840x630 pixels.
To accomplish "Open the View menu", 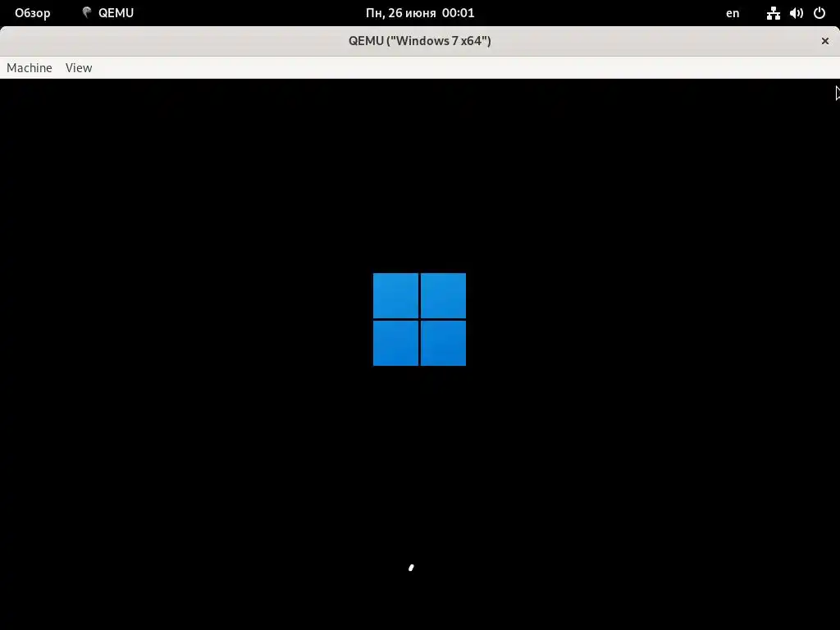I will (79, 68).
